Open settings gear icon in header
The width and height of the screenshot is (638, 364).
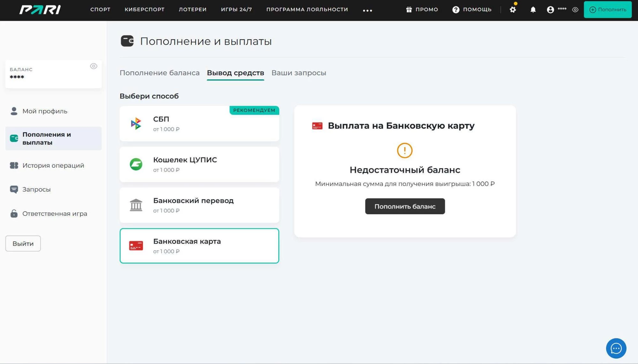513,10
